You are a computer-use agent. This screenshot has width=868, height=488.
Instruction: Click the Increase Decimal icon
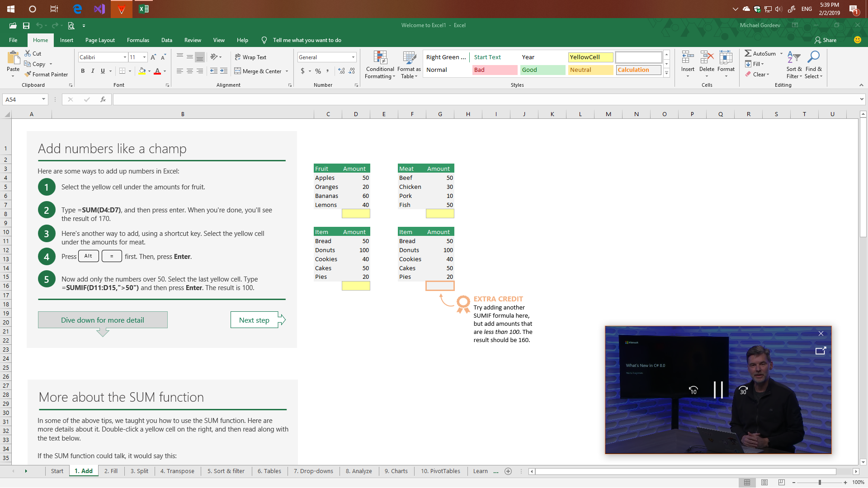(x=341, y=71)
